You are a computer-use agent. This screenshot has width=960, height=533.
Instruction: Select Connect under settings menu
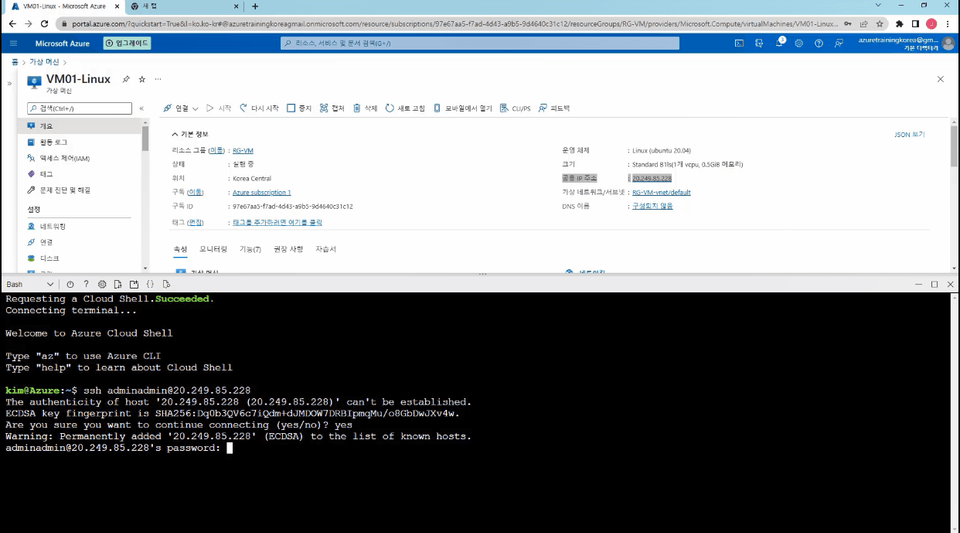[80, 242]
